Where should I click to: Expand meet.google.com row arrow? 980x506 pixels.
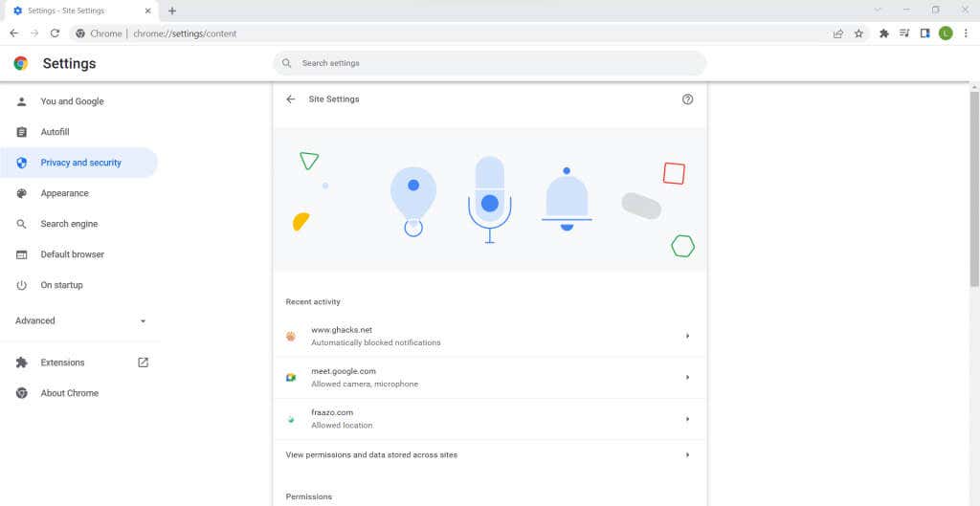[x=687, y=377]
